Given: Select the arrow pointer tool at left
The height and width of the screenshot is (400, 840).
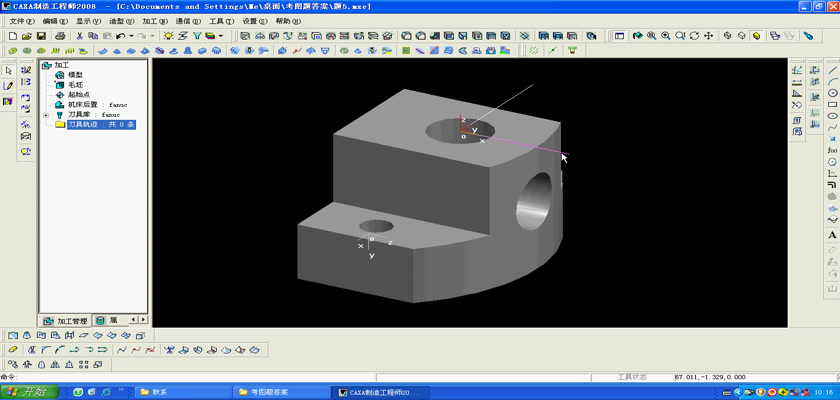Looking at the screenshot, I should (x=8, y=71).
